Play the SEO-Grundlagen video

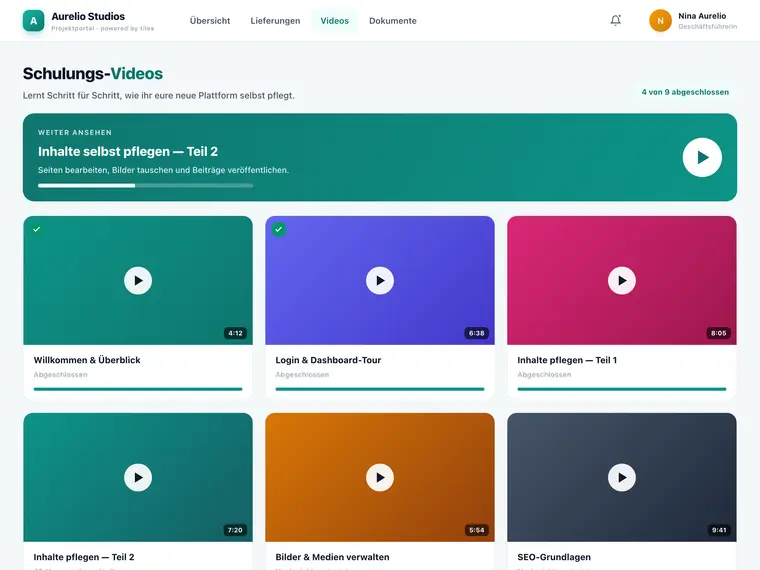(622, 477)
